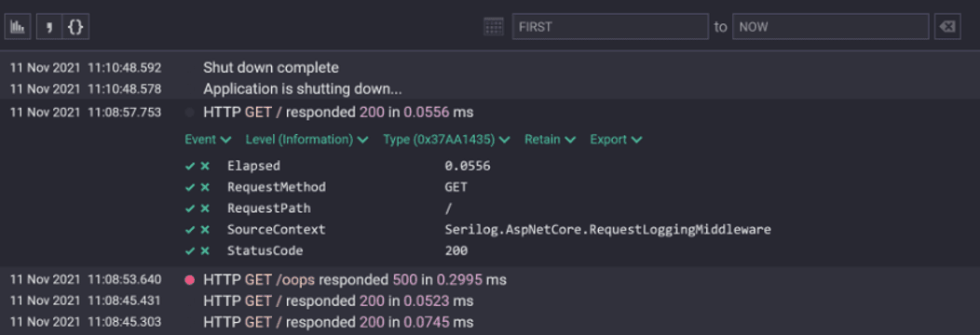Image resolution: width=980 pixels, height=335 pixels.
Task: Click the Elapsed value 0.0556 in properties
Action: [468, 167]
